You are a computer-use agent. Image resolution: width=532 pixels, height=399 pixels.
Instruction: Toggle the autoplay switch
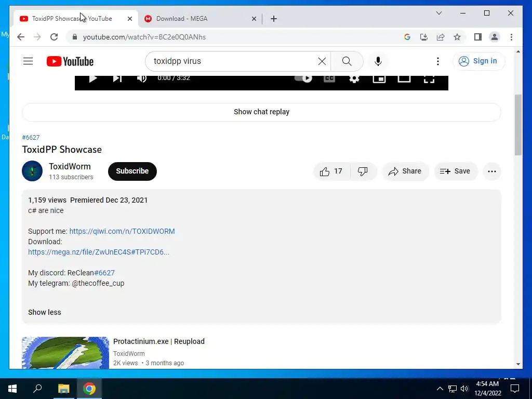303,78
